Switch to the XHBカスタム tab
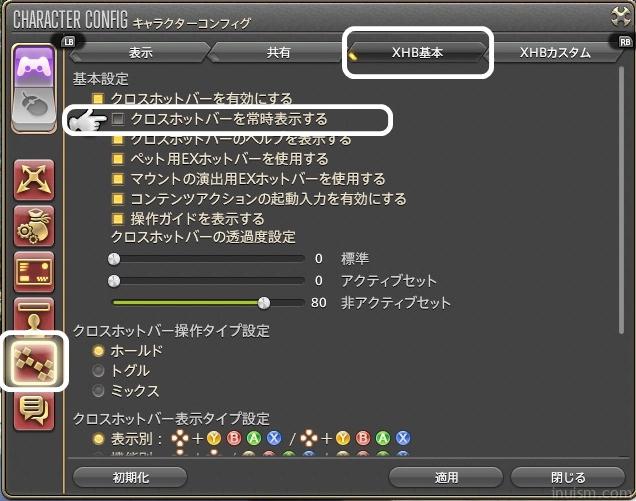This screenshot has width=636, height=501. tap(554, 52)
